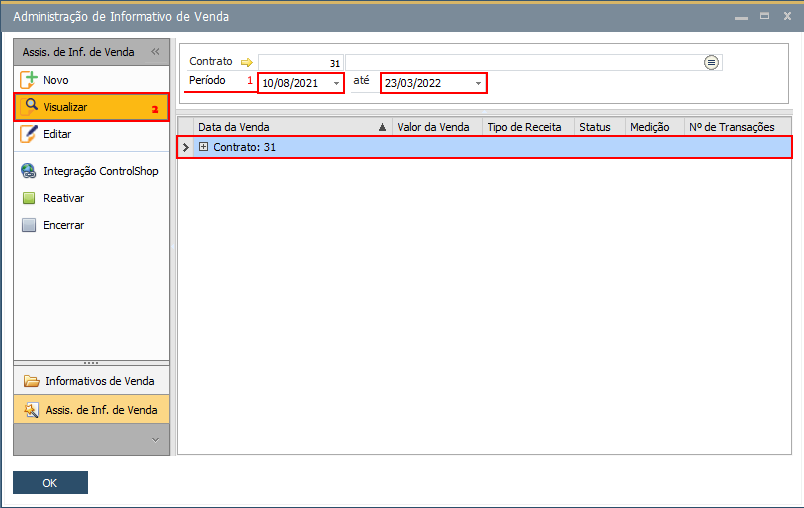Click the Contrato number field showing 31
This screenshot has width=804, height=508.
pos(301,63)
